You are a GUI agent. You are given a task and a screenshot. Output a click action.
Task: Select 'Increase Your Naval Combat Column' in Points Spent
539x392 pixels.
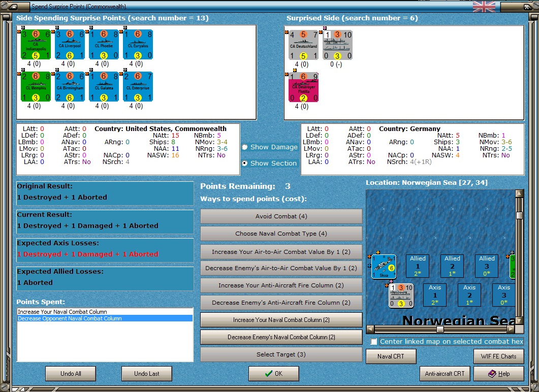pos(105,312)
